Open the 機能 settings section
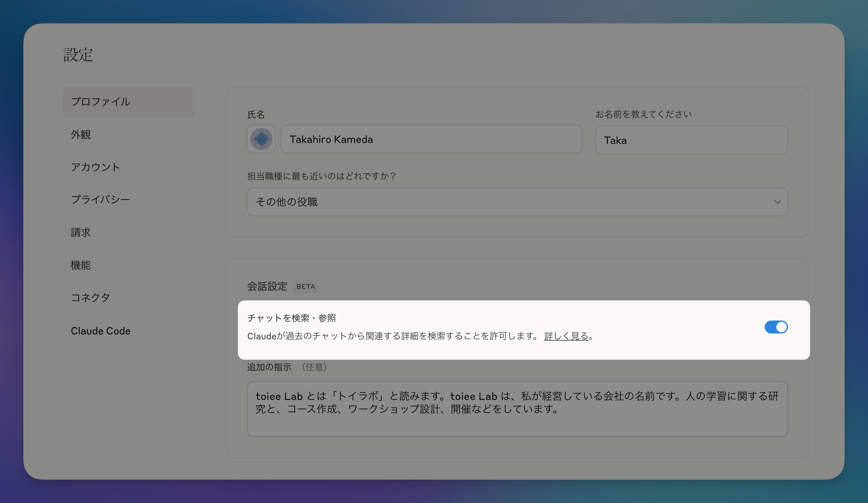868x503 pixels. 81,265
